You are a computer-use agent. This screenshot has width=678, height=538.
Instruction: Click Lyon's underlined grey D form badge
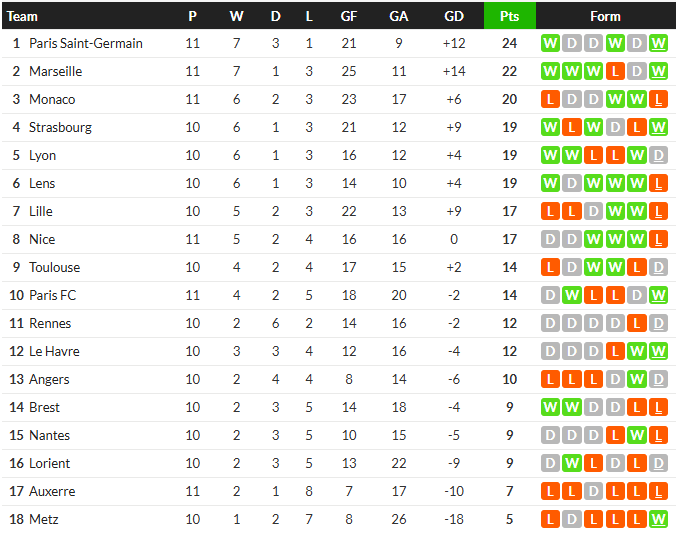pos(658,155)
